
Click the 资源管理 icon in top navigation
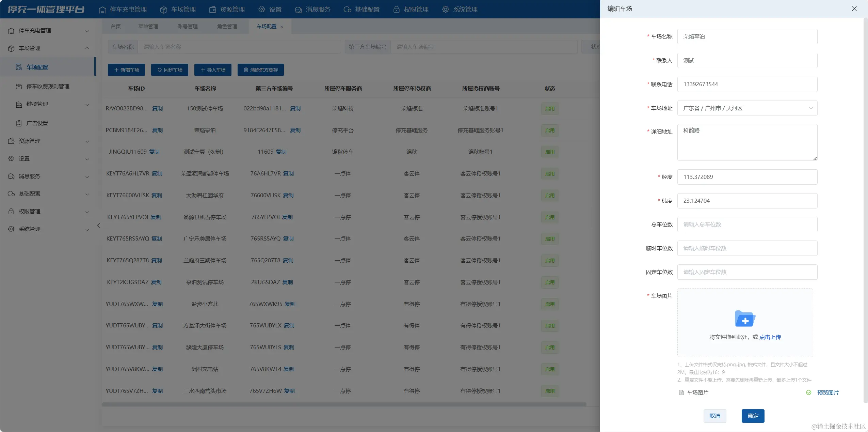[213, 10]
